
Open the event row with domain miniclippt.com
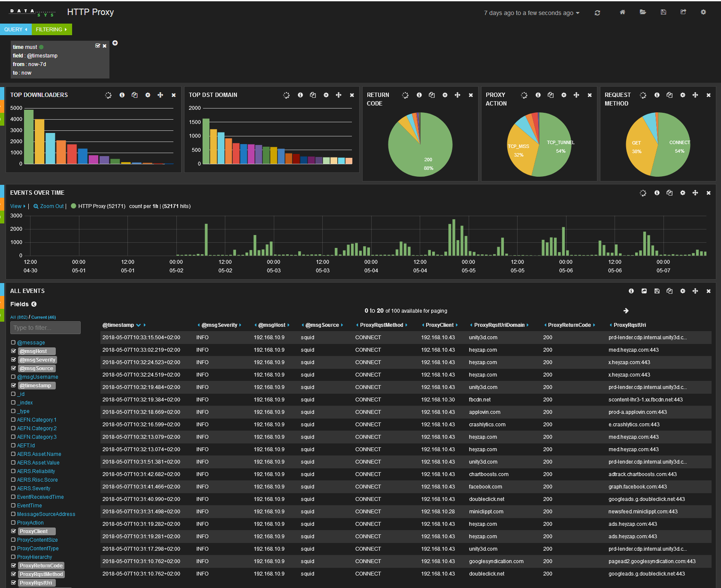[406, 512]
